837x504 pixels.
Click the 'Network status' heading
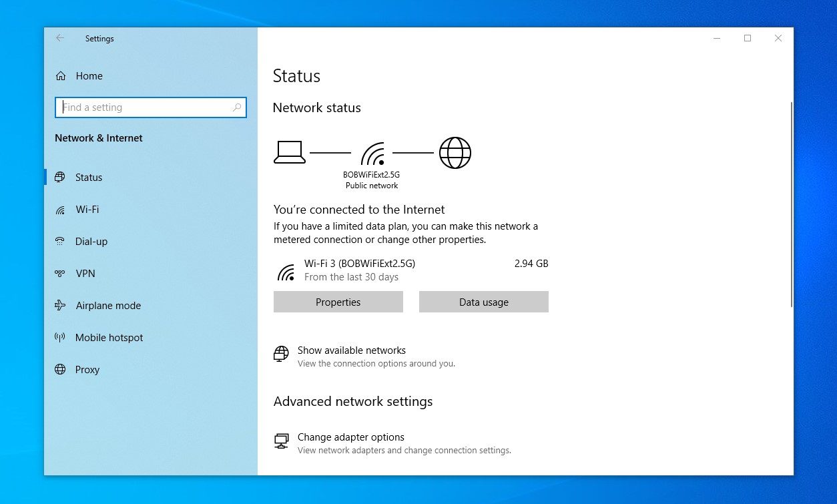(x=317, y=107)
